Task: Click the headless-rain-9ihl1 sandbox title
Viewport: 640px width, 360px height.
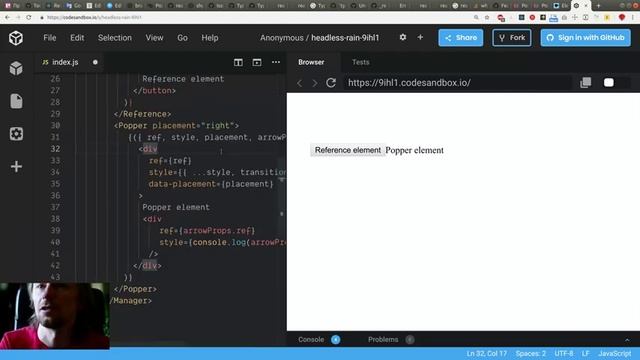Action: [x=345, y=38]
